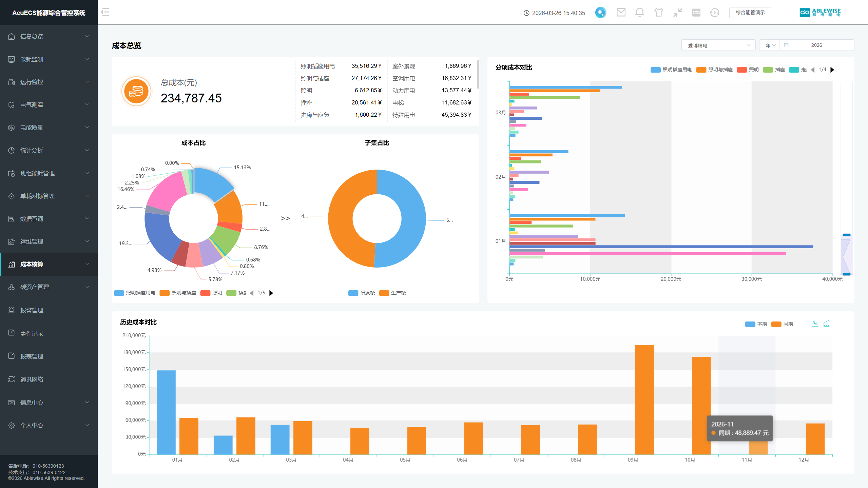The image size is (868, 488).
Task: Switch history chart to line view icon
Action: [815, 323]
